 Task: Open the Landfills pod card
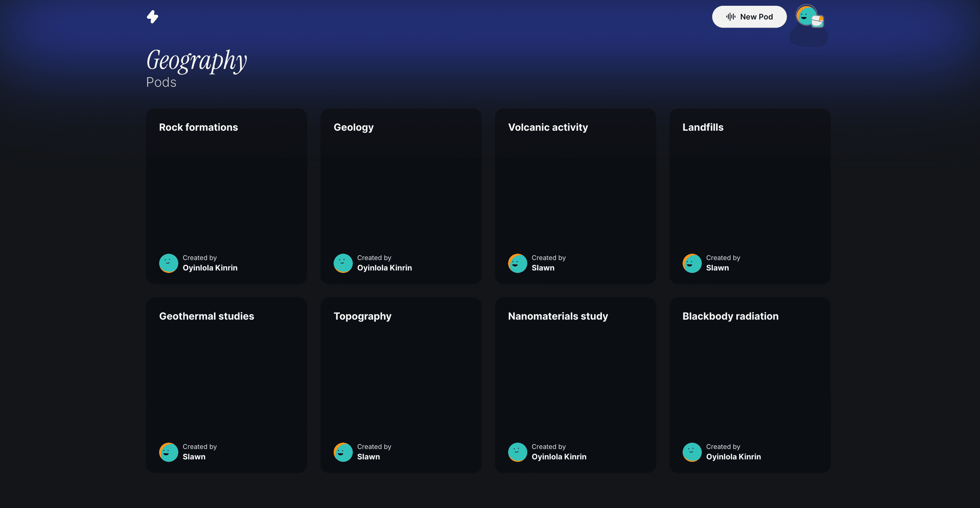coord(750,196)
